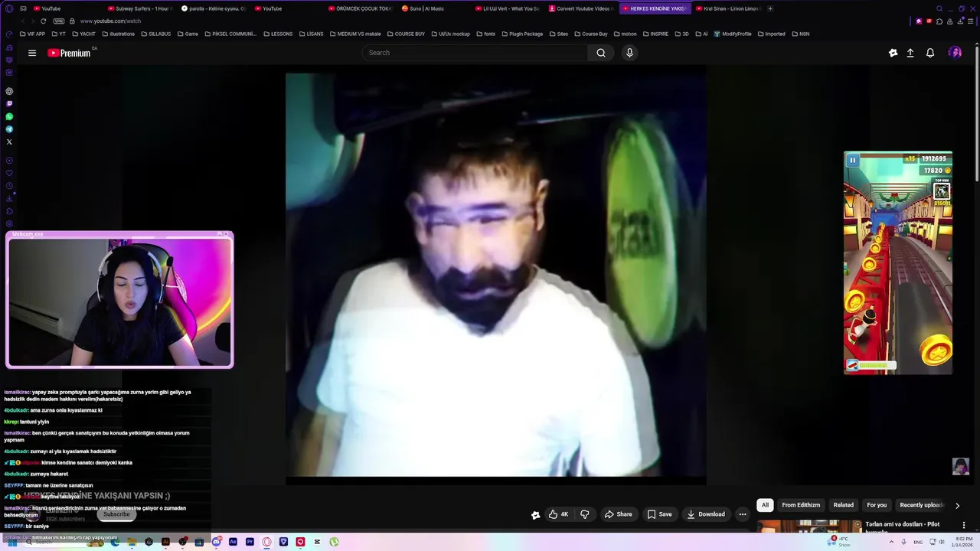Switch to Convert Youtube Videos tab
The image size is (980, 551).
[580, 8]
